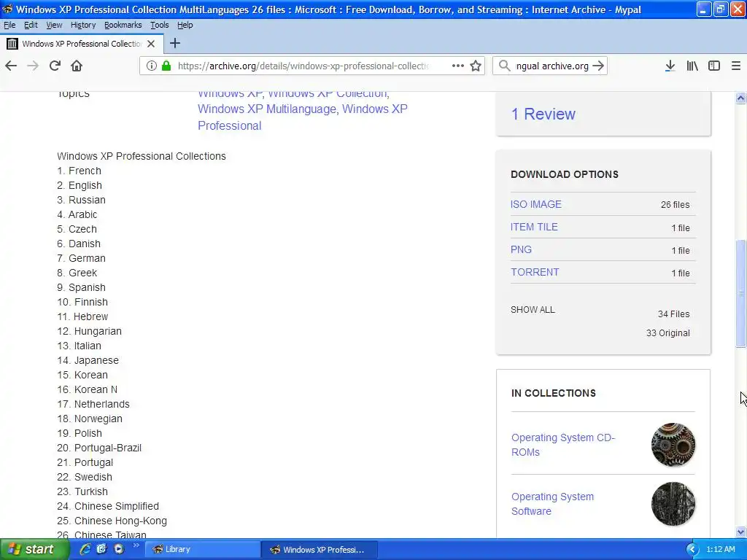Click the forward navigation arrow

(33, 66)
